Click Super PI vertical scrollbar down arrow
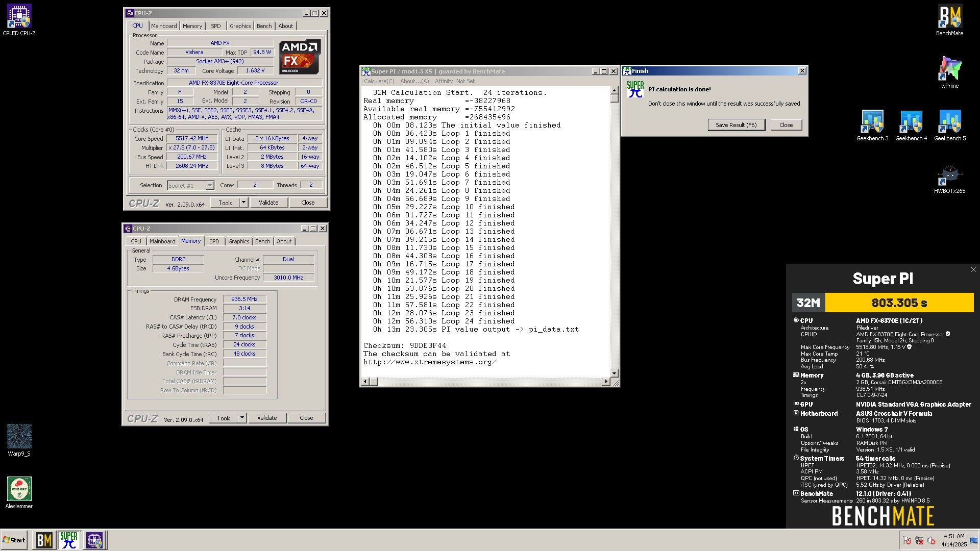 (x=615, y=373)
